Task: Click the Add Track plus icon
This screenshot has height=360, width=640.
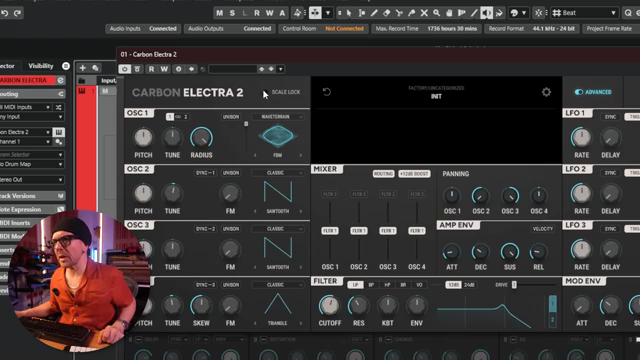Action: (83, 68)
